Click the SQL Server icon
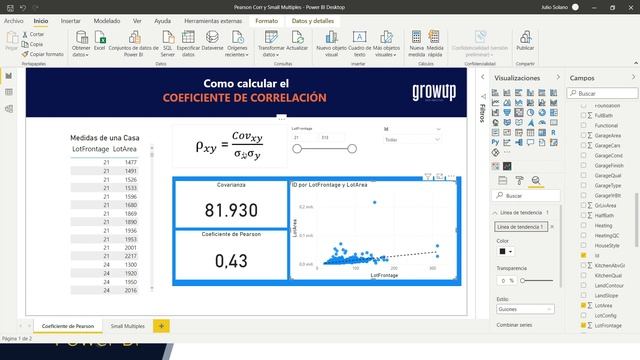 pyautogui.click(x=167, y=44)
